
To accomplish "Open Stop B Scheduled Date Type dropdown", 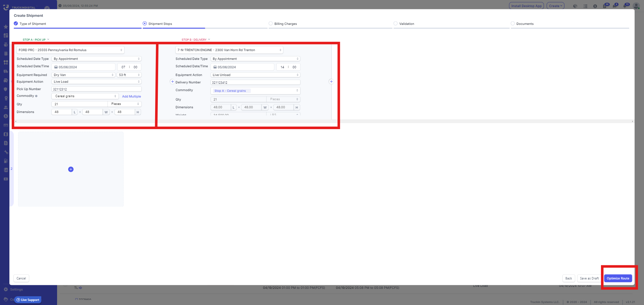I will tap(256, 59).
